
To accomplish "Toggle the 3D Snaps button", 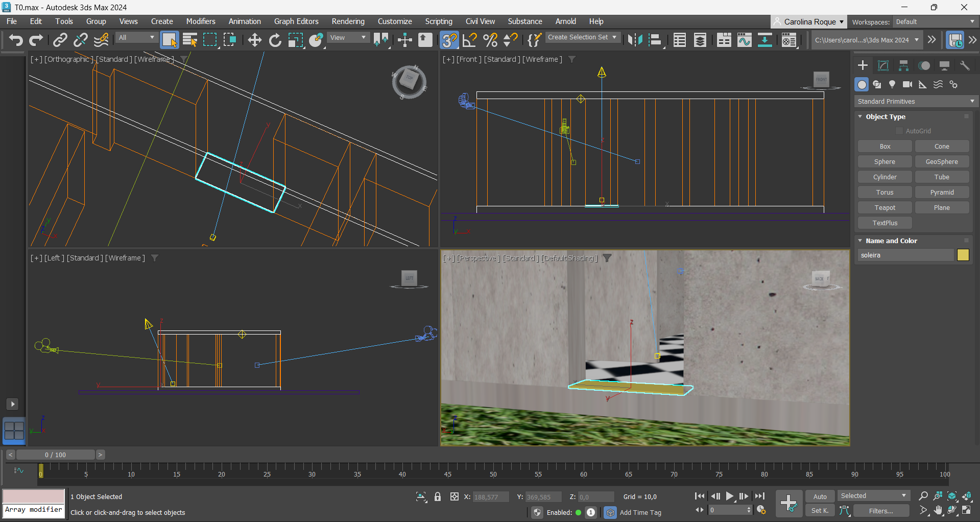I will 449,40.
